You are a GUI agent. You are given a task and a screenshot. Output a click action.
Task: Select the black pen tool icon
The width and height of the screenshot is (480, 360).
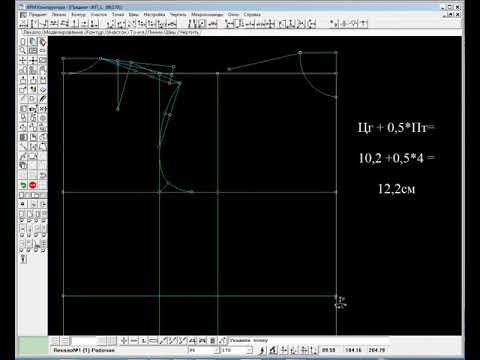(x=43, y=99)
